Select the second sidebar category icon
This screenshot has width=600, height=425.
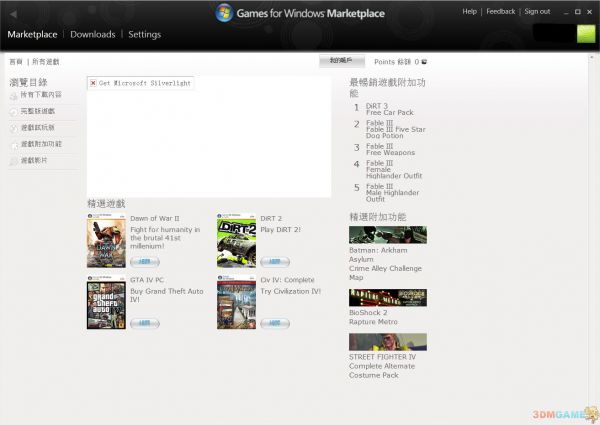13,112
